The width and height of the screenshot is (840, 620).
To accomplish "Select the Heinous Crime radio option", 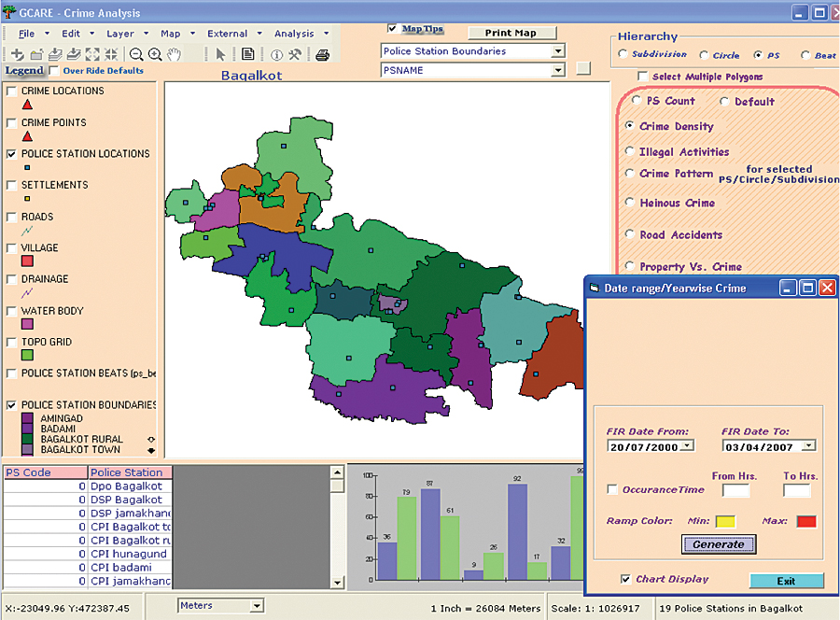I will tap(629, 203).
